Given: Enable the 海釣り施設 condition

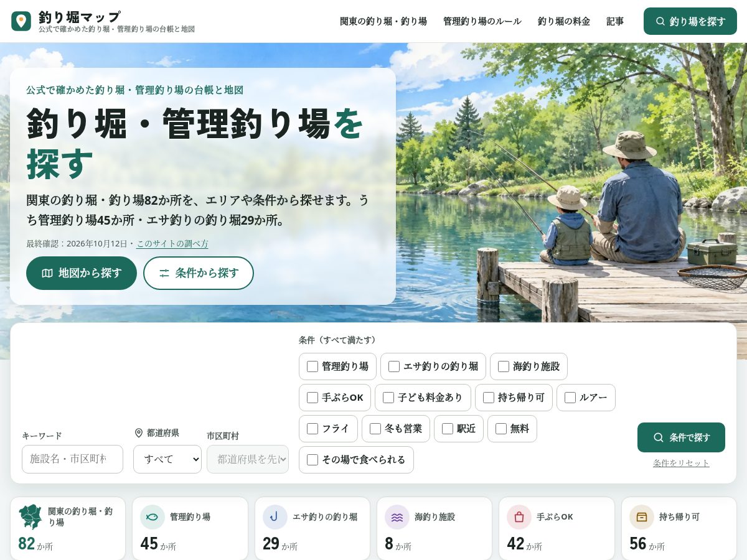Looking at the screenshot, I should pos(504,366).
